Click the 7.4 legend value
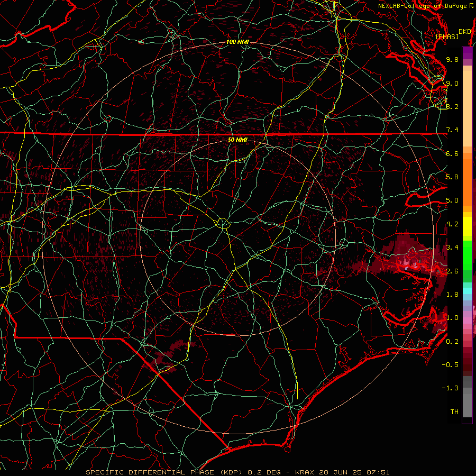Image resolution: width=476 pixels, height=476 pixels. pyautogui.click(x=452, y=130)
